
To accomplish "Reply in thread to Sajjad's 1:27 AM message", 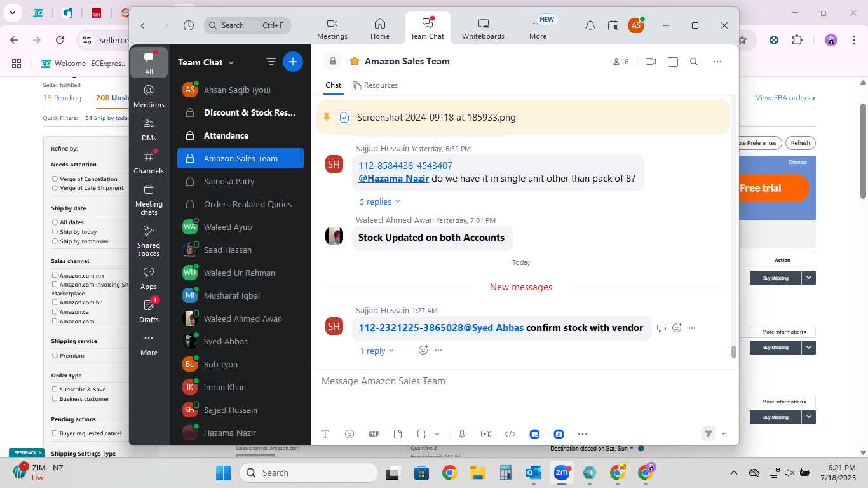I will click(x=661, y=328).
